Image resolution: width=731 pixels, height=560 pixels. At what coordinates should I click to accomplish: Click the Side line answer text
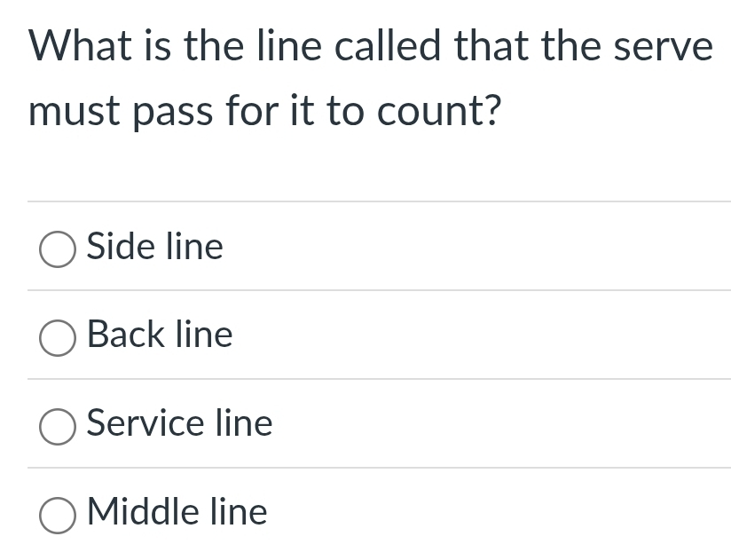pyautogui.click(x=154, y=248)
